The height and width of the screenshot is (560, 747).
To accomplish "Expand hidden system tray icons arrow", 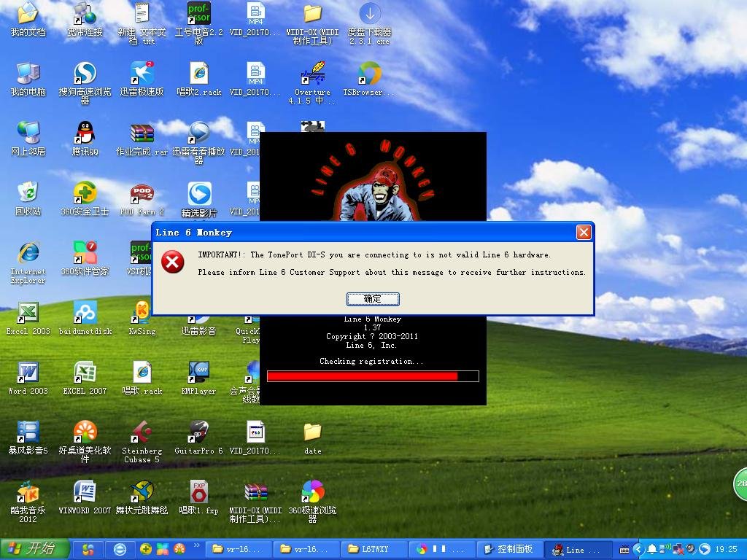I will pyautogui.click(x=638, y=549).
